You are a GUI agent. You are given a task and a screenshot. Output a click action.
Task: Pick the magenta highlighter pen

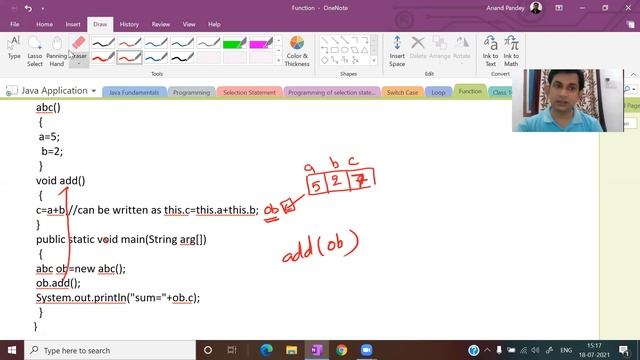(x=260, y=43)
